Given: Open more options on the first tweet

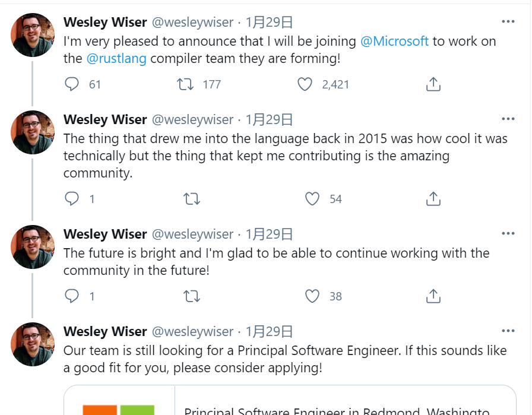Looking at the screenshot, I should click(508, 21).
